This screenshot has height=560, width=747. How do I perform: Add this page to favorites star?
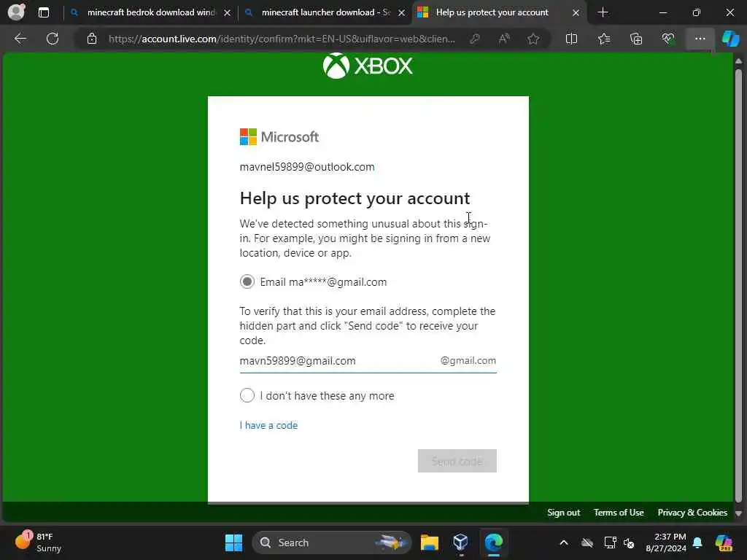point(533,39)
